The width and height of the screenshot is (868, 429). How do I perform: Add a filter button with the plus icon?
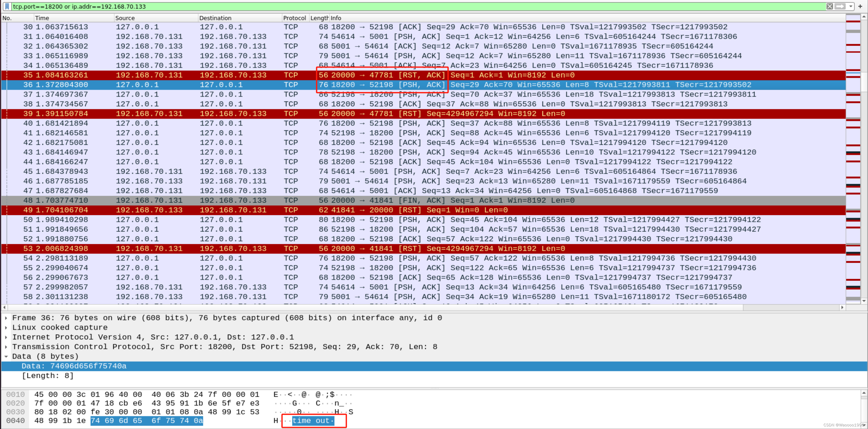tap(860, 6)
